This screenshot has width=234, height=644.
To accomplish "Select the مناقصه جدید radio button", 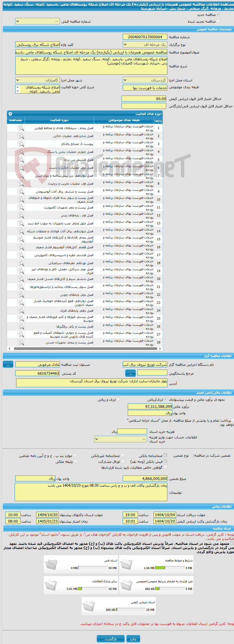I will (218, 14).
